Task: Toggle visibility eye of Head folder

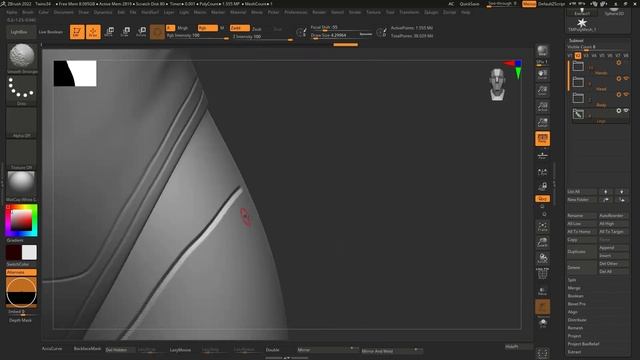Action: (626, 78)
